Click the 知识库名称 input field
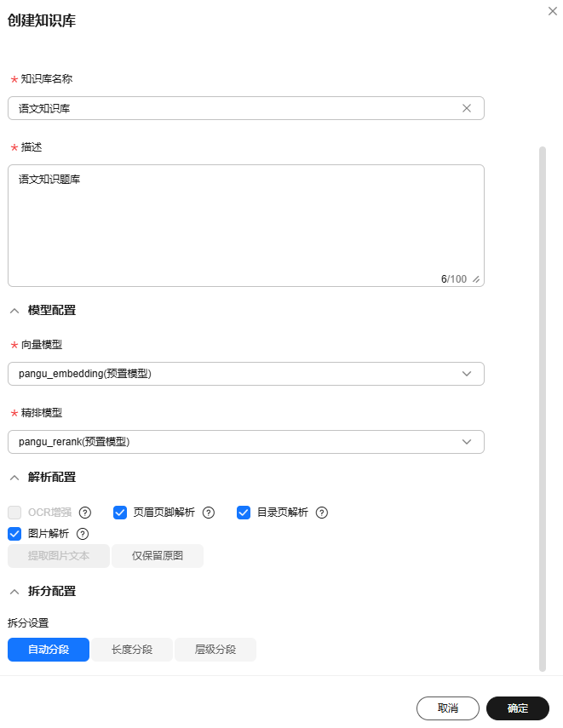This screenshot has width=563, height=728. 246,108
